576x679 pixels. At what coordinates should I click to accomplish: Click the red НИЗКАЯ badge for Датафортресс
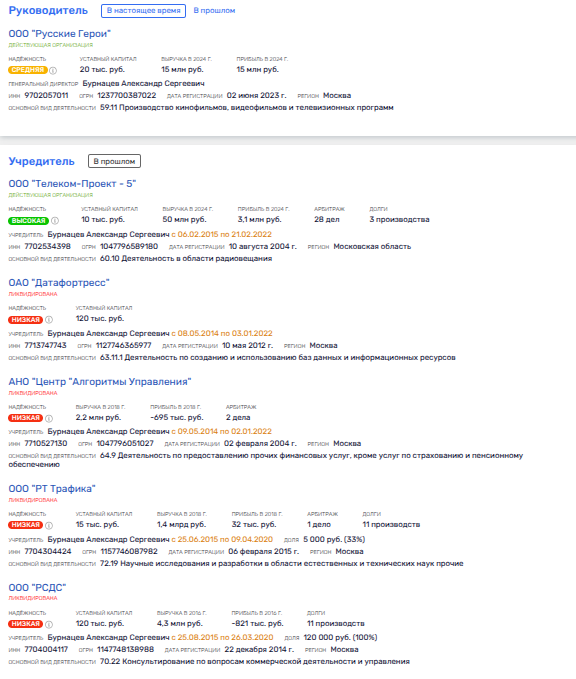(x=26, y=320)
